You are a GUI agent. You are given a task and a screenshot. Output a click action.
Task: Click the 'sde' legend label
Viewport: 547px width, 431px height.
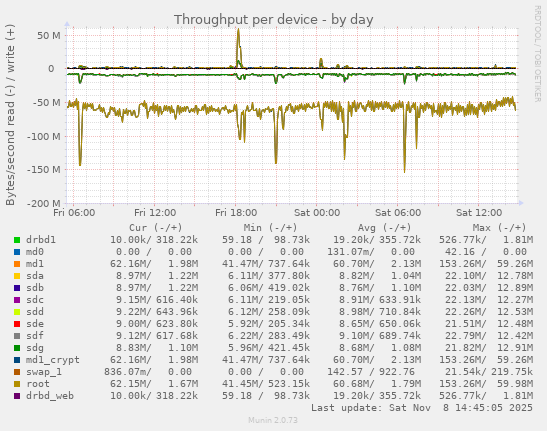tap(35, 324)
